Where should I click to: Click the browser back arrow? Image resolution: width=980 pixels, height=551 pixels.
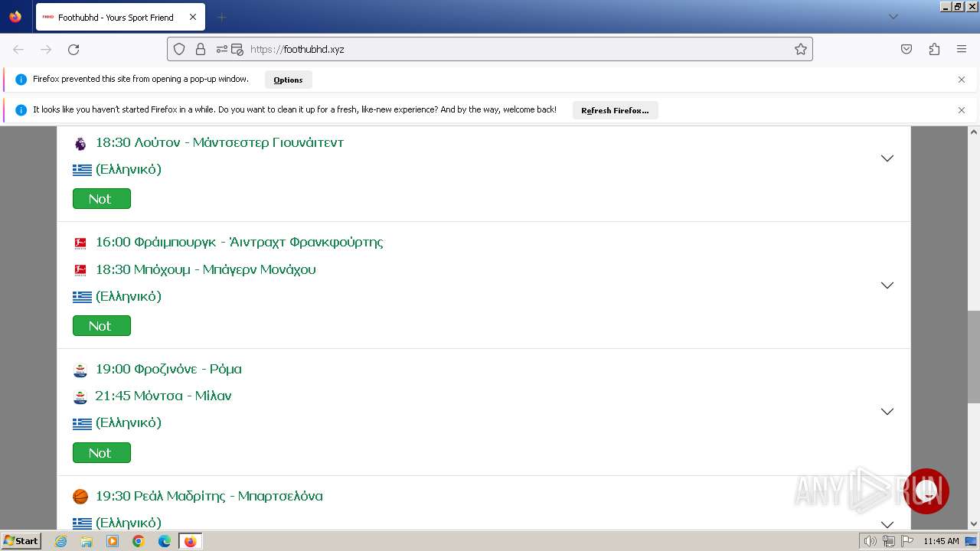[x=18, y=49]
